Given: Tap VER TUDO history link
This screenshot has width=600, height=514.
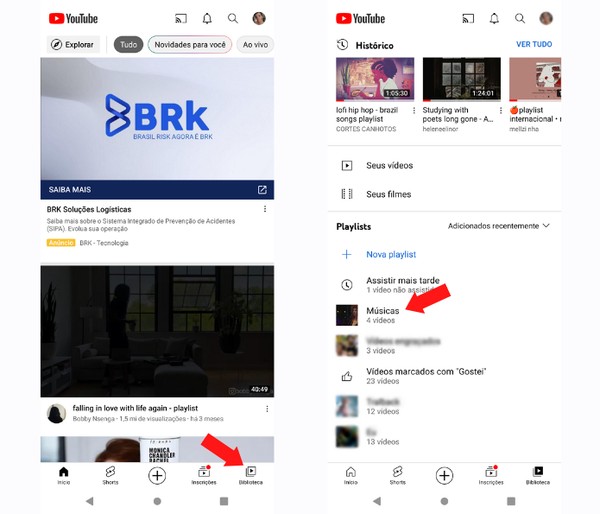Looking at the screenshot, I should 534,44.
